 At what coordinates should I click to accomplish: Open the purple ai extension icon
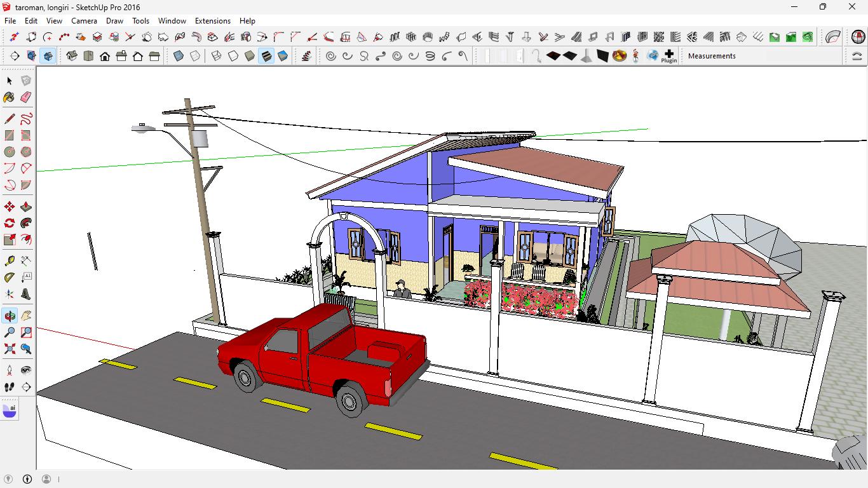10,410
